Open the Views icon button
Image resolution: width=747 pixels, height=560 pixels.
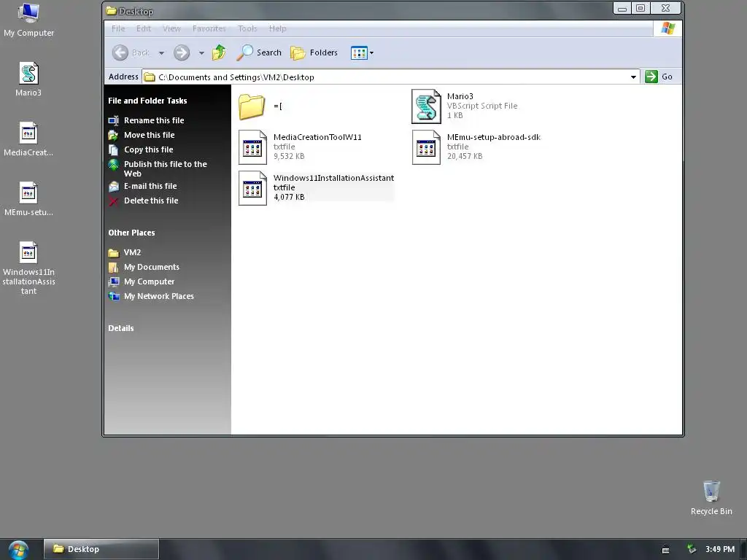tap(359, 52)
